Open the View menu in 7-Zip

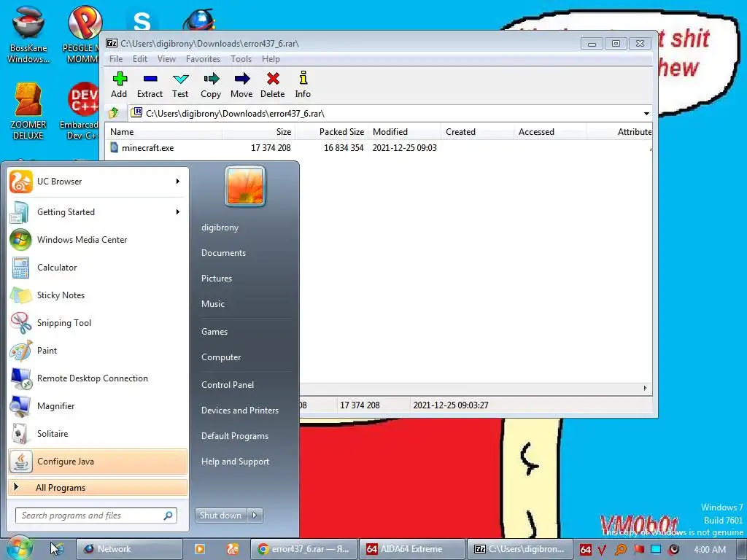point(166,59)
